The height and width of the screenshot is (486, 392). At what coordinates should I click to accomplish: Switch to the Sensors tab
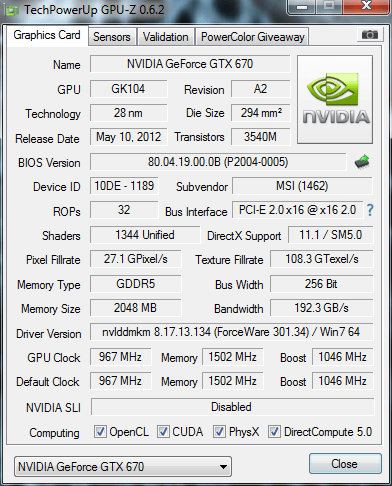click(112, 37)
